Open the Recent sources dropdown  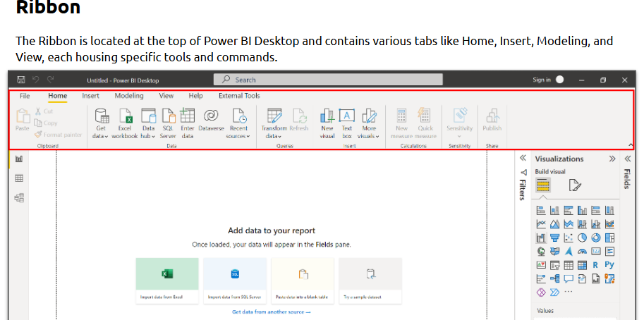pos(238,123)
